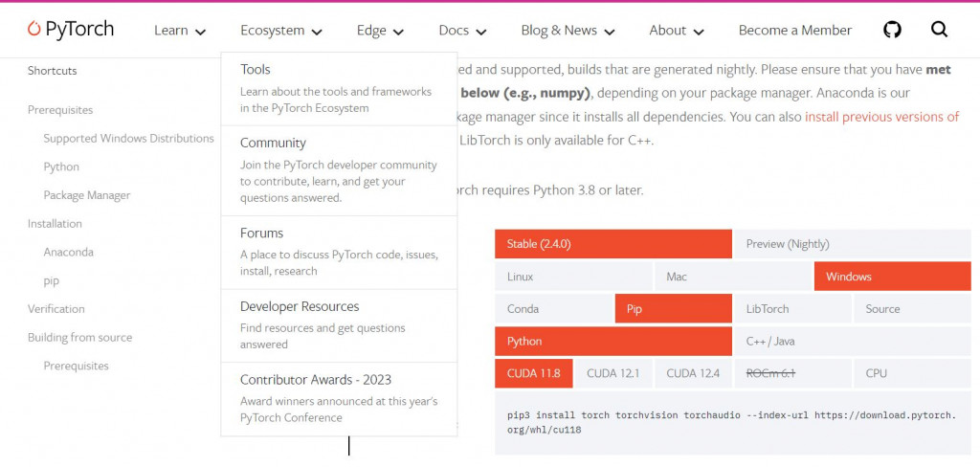Select Tools from the Ecosystem menu
This screenshot has width=980, height=467.
pos(256,70)
